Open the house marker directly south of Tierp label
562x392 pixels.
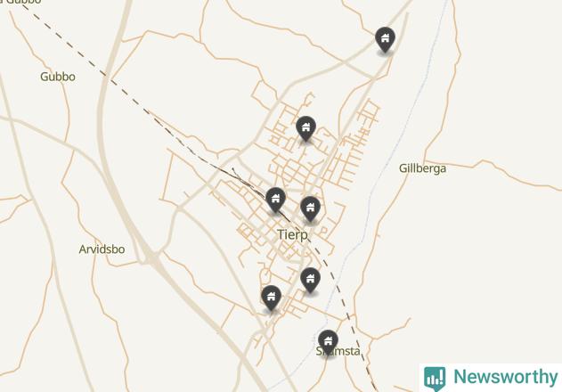[x=310, y=280]
